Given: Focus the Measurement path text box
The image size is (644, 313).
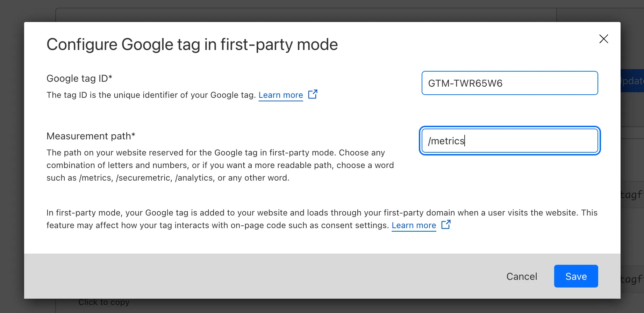Looking at the screenshot, I should (x=509, y=141).
